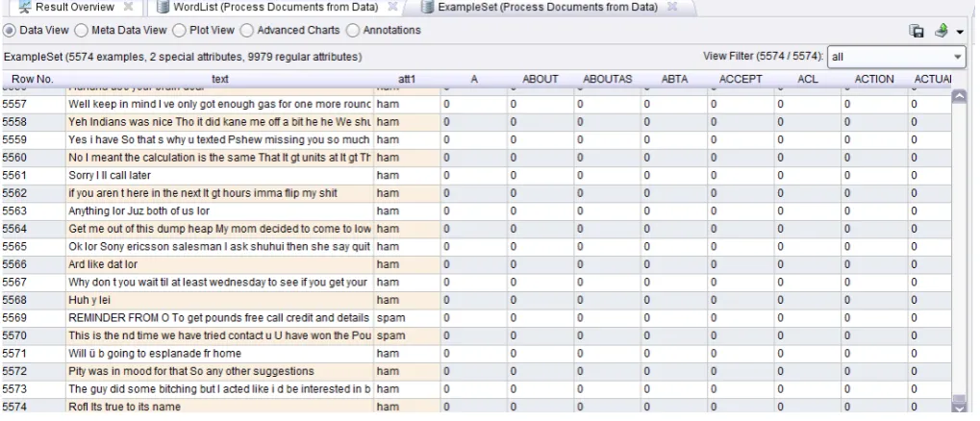The width and height of the screenshot is (980, 421).
Task: Click 'Get me out of this dump' cell
Action: tap(220, 229)
